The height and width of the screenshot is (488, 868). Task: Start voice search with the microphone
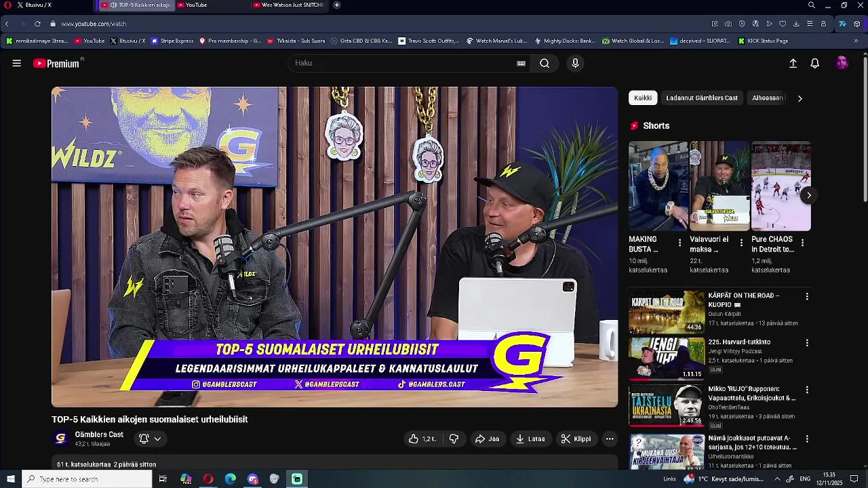(x=575, y=63)
